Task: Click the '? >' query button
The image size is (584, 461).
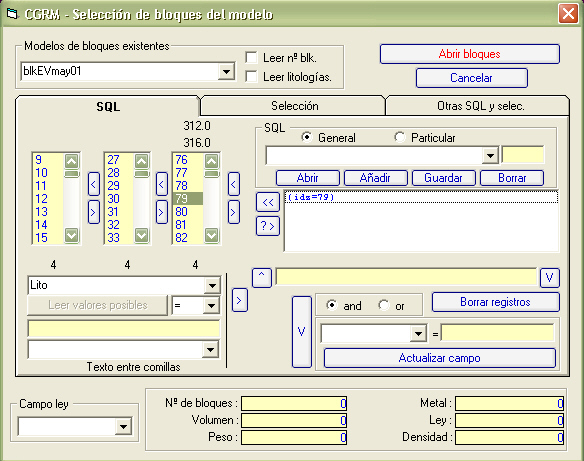Action: click(x=268, y=226)
